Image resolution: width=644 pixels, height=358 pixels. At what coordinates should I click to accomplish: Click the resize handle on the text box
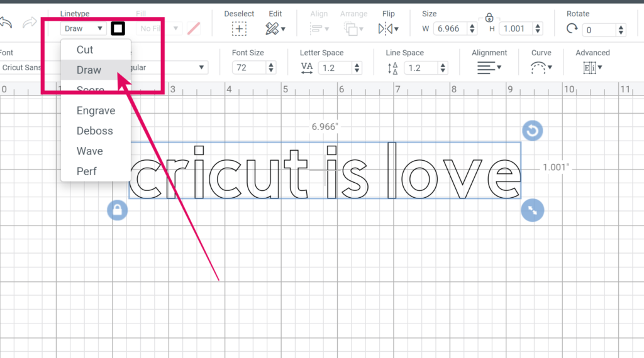(x=533, y=210)
